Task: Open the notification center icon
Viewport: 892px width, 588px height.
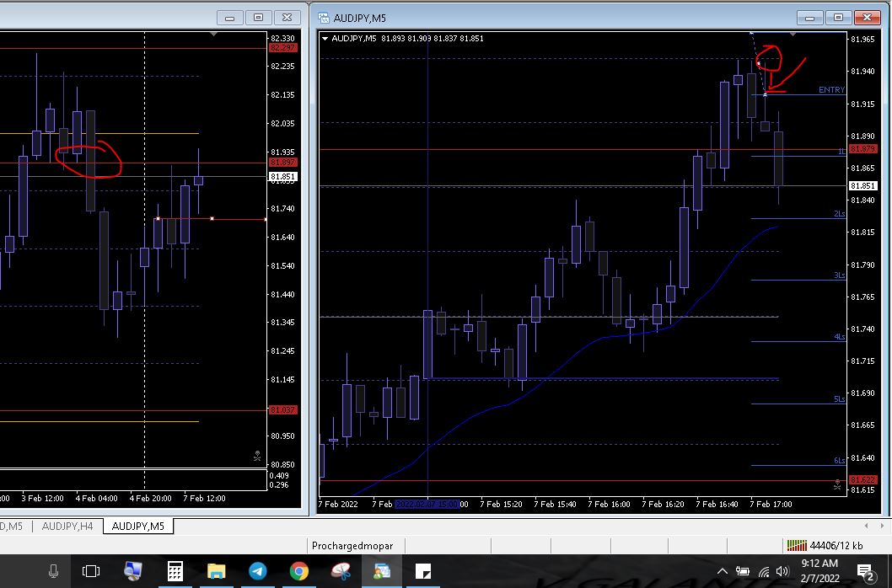Action: 864,572
